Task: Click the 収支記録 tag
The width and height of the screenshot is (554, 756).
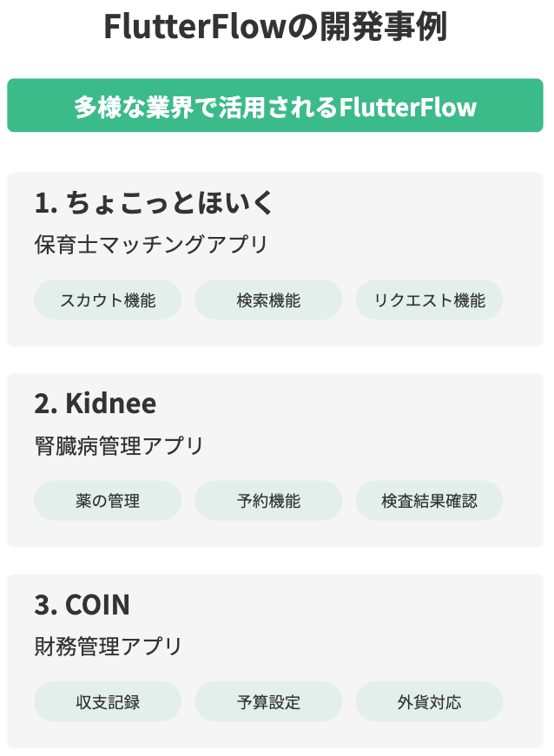Action: pyautogui.click(x=108, y=701)
